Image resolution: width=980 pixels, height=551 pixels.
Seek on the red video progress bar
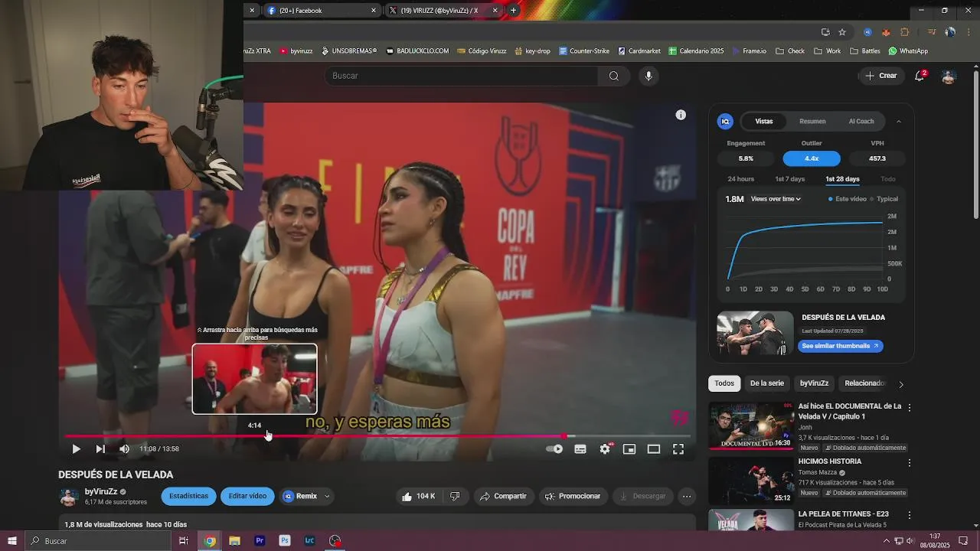377,436
